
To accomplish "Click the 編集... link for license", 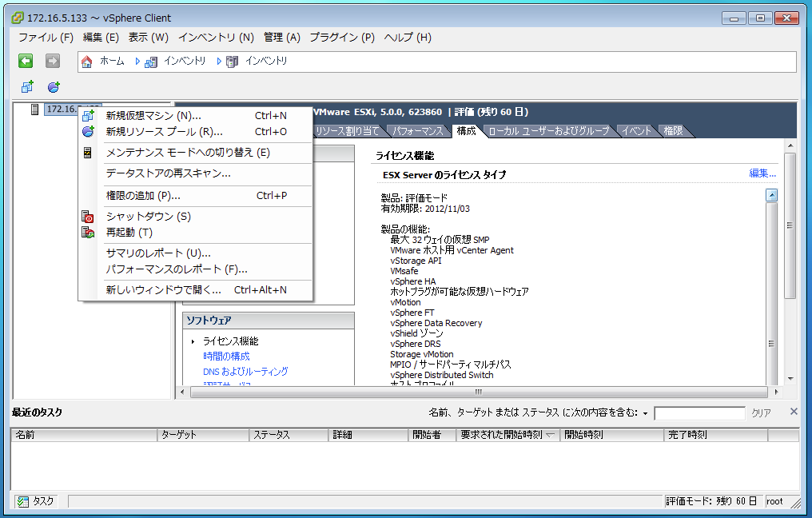I will tap(762, 173).
